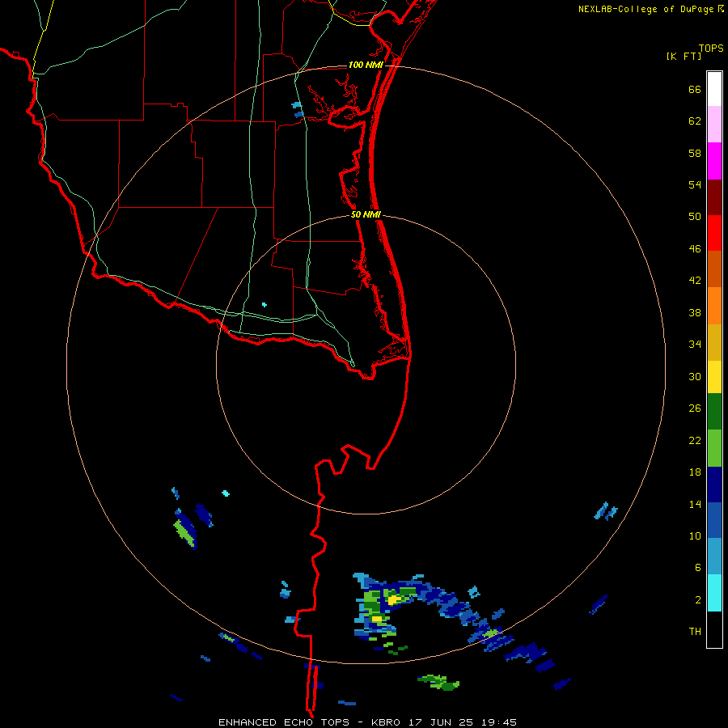Click the 10 legend value
This screenshot has height=728, width=728.
point(695,536)
